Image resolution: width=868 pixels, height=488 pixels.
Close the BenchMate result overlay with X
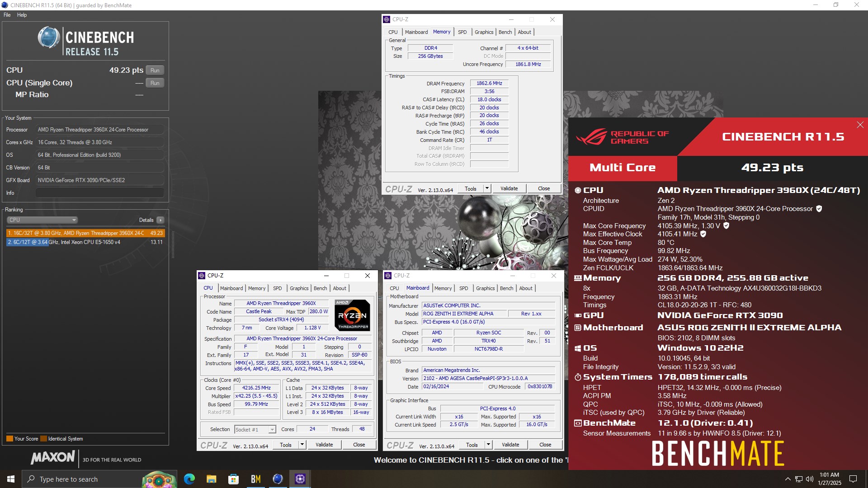(860, 125)
